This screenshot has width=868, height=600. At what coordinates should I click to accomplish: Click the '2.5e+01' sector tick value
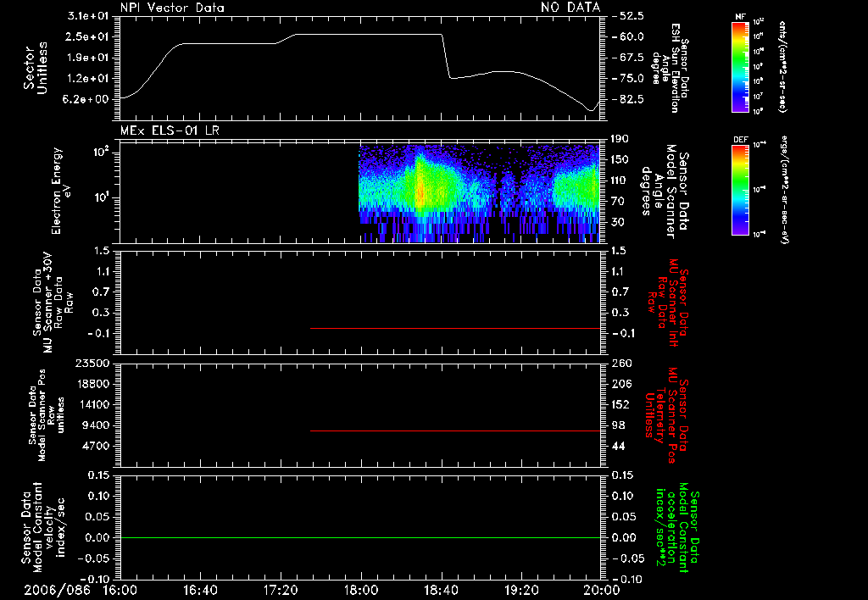(x=87, y=36)
